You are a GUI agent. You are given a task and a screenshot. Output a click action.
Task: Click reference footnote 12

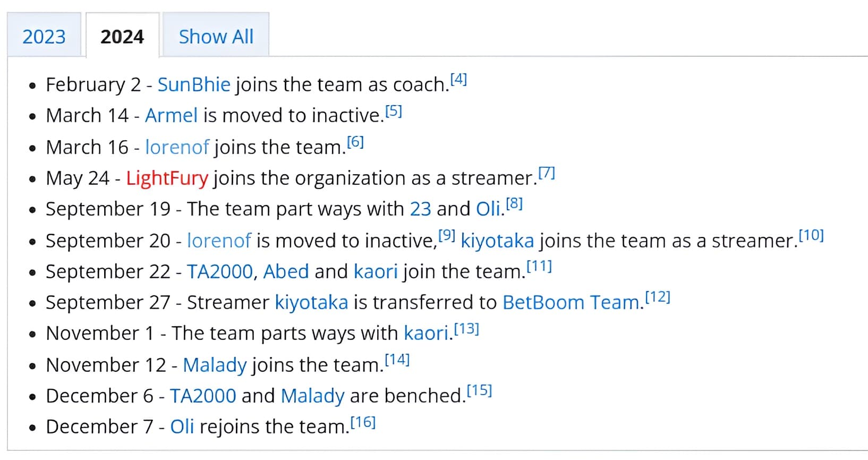(x=658, y=297)
